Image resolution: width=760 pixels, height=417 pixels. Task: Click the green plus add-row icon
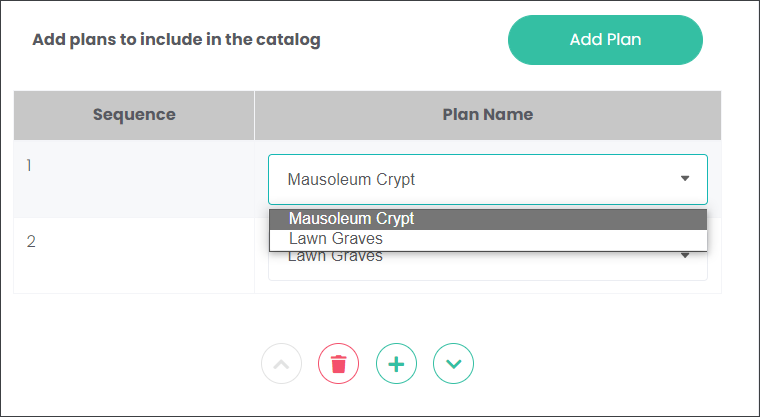pyautogui.click(x=396, y=364)
